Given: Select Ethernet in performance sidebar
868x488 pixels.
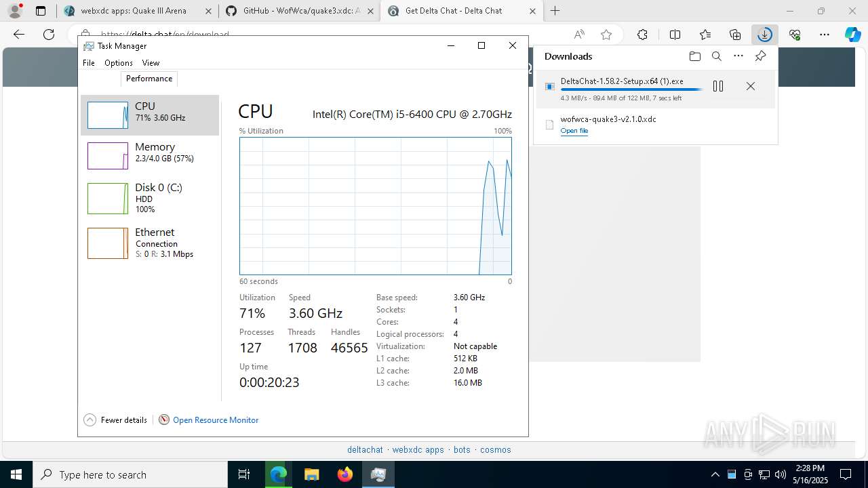Looking at the screenshot, I should (150, 243).
